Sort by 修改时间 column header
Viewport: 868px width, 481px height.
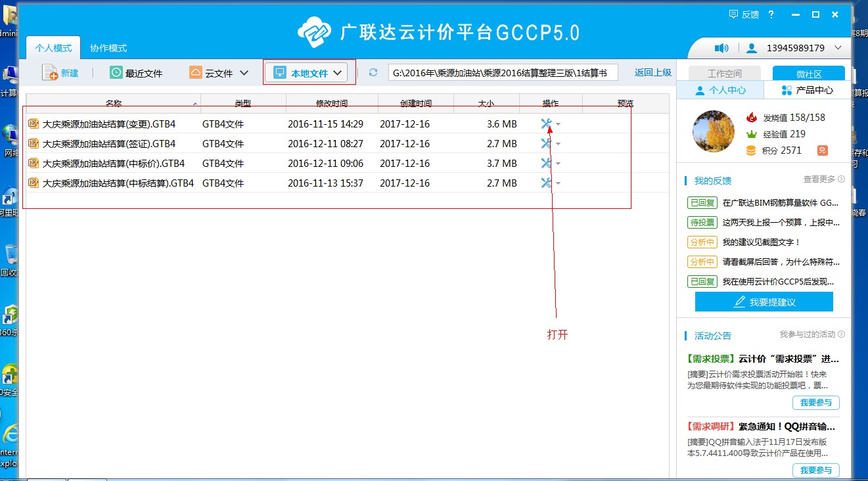332,103
